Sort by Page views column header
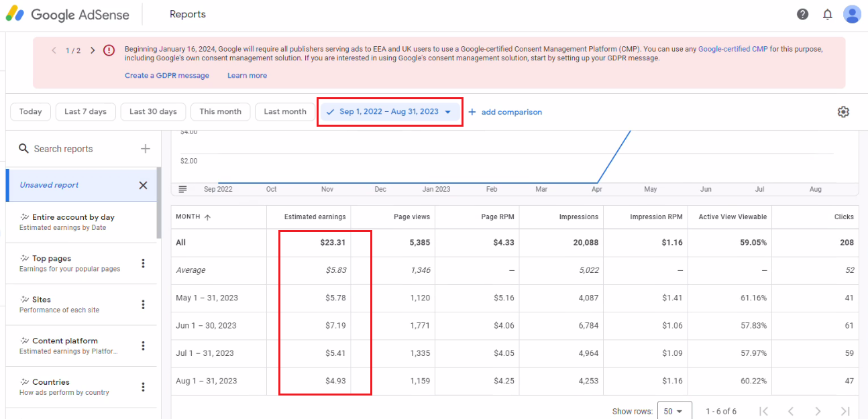The width and height of the screenshot is (868, 419). tap(412, 217)
